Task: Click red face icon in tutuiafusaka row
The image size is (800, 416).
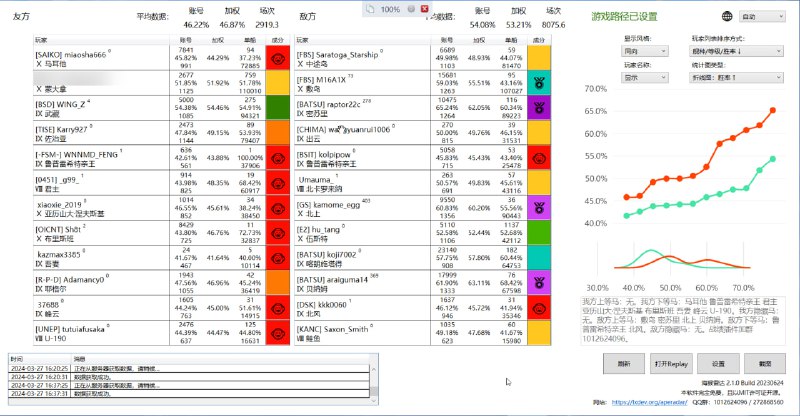Action: pos(279,332)
